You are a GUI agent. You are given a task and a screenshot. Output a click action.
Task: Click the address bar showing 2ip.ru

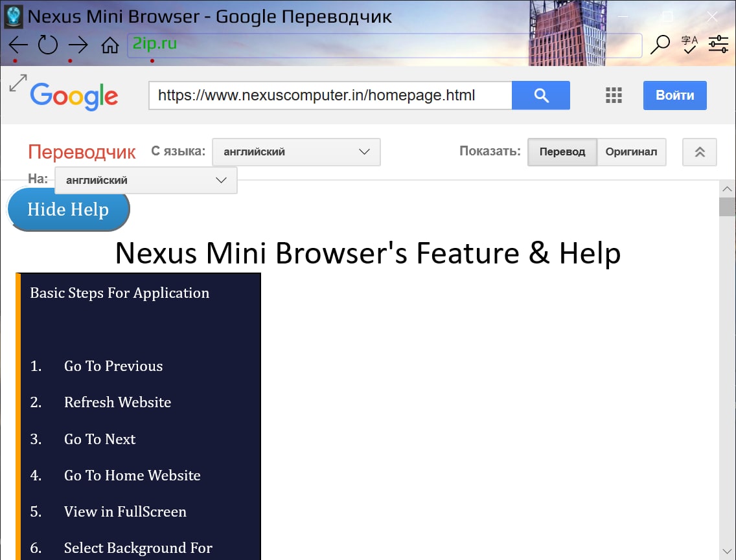[384, 45]
